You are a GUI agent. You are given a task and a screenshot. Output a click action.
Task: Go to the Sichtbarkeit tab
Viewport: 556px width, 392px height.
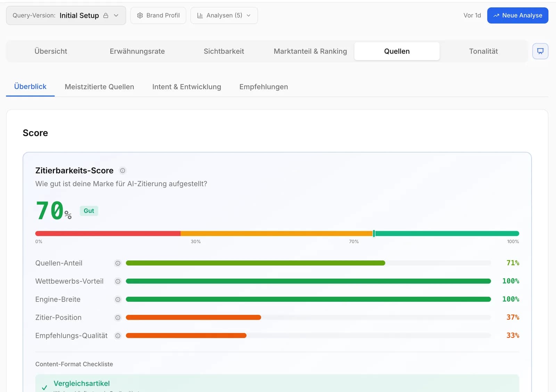tap(224, 51)
